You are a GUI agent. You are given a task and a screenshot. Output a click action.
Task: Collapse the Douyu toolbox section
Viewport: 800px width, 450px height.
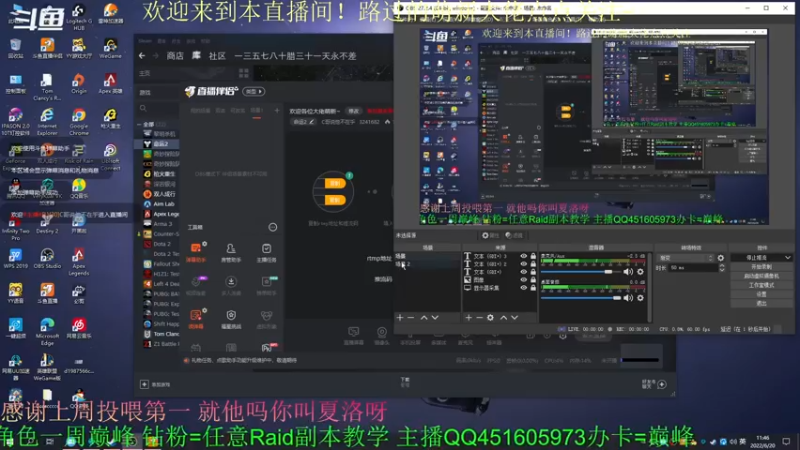point(273,227)
